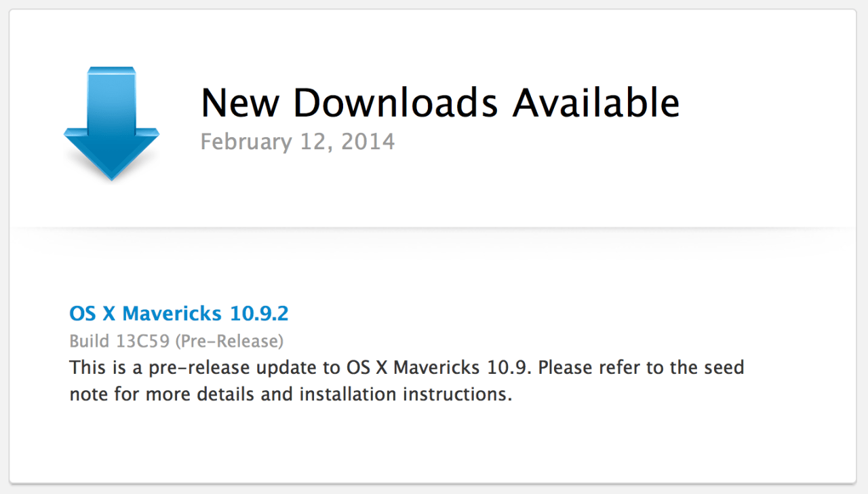Click the word "Build" under the title link
The image size is (868, 494).
(89, 341)
